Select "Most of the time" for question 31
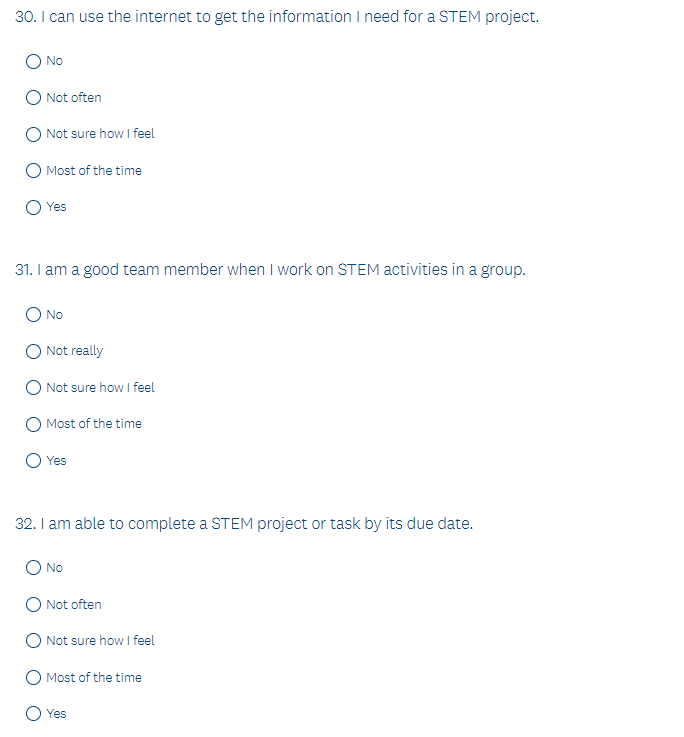 coord(34,424)
